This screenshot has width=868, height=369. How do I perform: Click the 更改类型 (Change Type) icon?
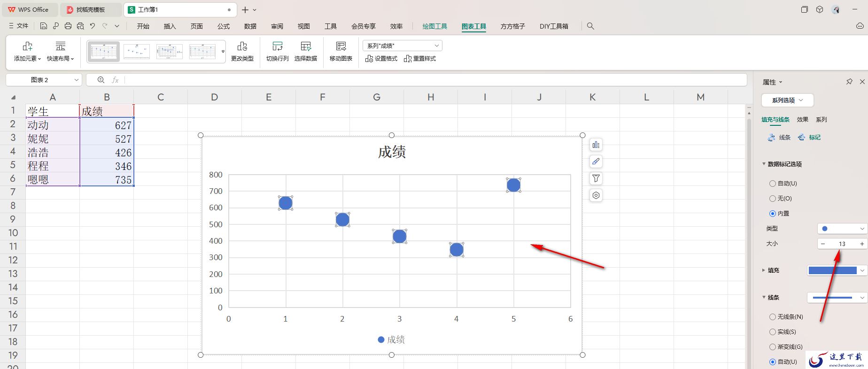(x=242, y=46)
